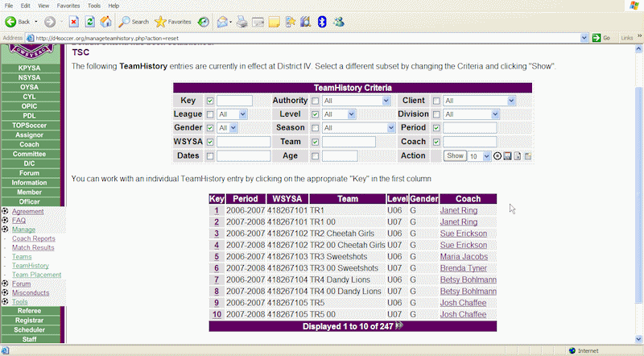The image size is (644, 356).
Task: Click in the Team criteria text field
Action: click(x=349, y=142)
